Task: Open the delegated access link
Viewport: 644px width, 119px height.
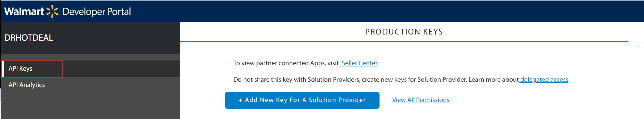Action: tap(544, 80)
